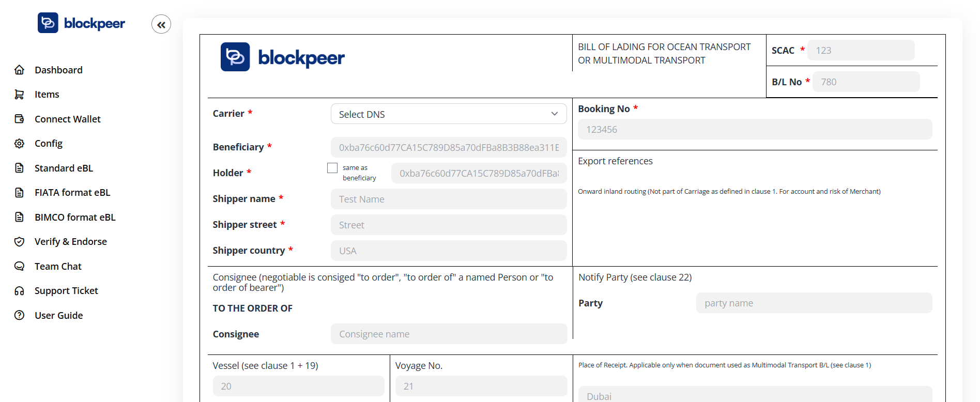Screen dimensions: 980x402
Task: Click the Verify & Endorse shield icon
Action: (19, 242)
